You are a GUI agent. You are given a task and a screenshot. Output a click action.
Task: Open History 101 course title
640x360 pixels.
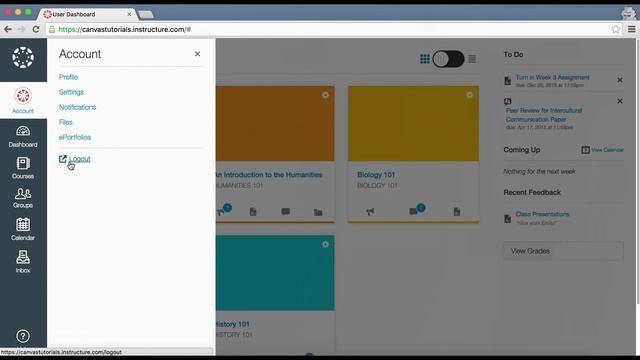pos(233,324)
